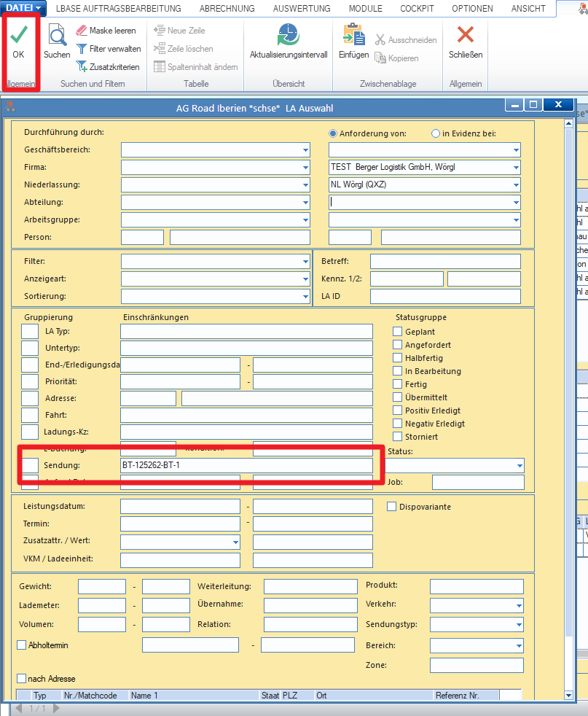Open the DATEI menu
The width and height of the screenshot is (588, 716).
23,8
